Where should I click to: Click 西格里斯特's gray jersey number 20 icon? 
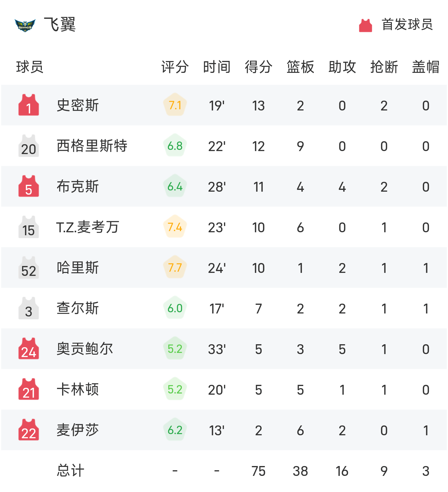28,146
